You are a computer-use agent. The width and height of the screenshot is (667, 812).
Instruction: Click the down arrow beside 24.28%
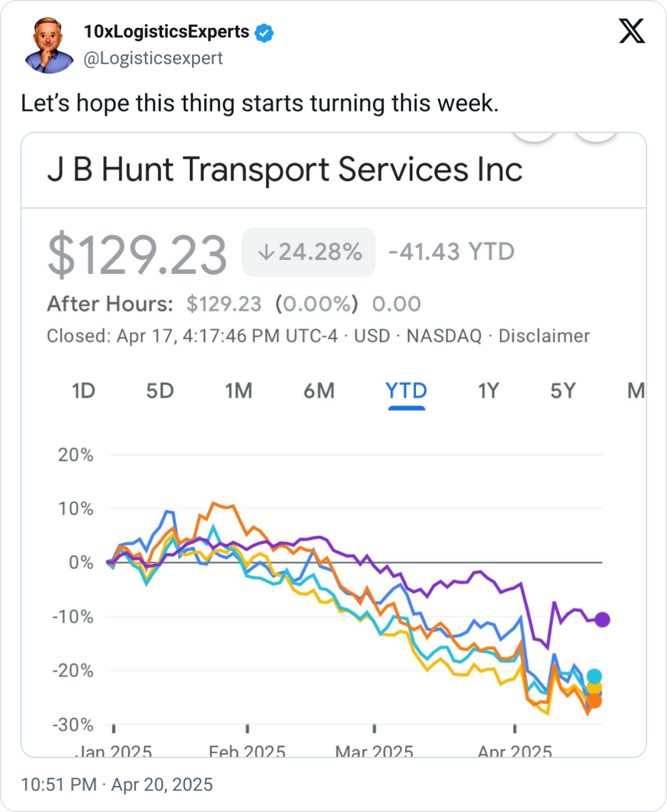coord(266,252)
